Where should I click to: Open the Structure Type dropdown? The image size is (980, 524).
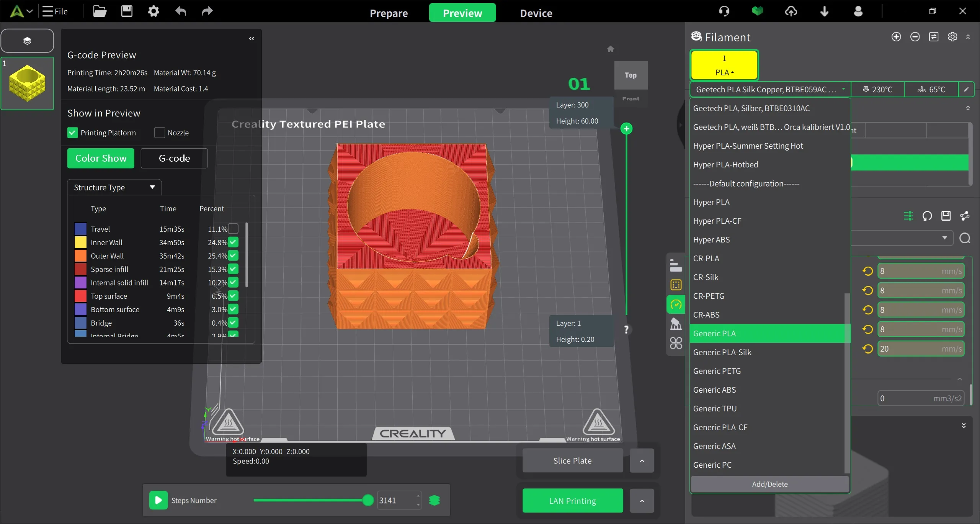click(x=114, y=187)
